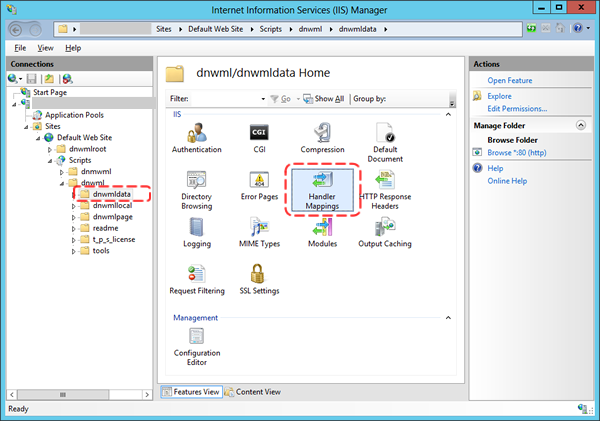Select the Handler Mappings icon
Viewport: 600px width, 421px height.
[322, 190]
